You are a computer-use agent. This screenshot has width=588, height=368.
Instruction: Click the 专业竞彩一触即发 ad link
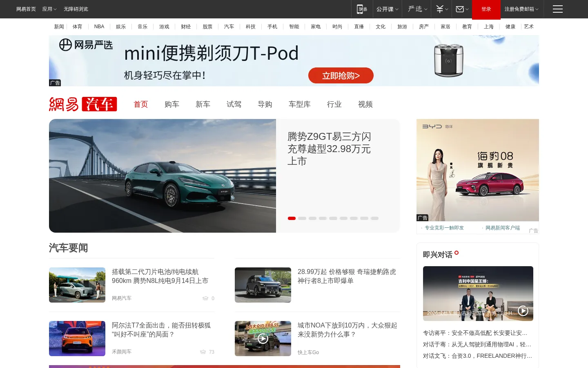444,228
